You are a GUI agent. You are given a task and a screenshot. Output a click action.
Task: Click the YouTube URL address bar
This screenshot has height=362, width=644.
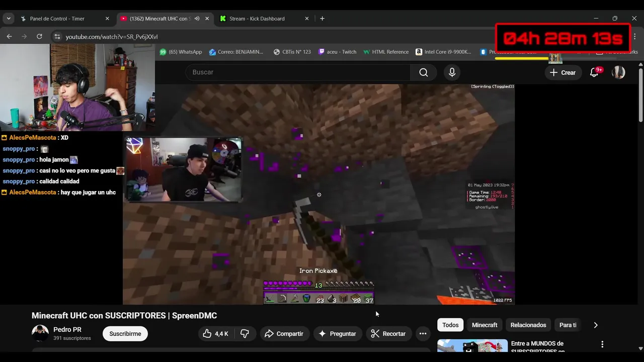pos(272,37)
